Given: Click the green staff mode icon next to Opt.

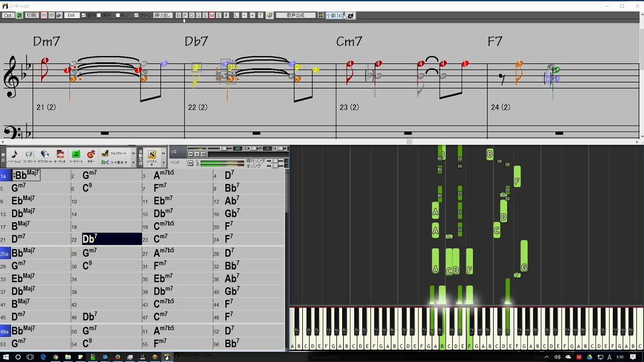Looking at the screenshot, I should 19,16.
